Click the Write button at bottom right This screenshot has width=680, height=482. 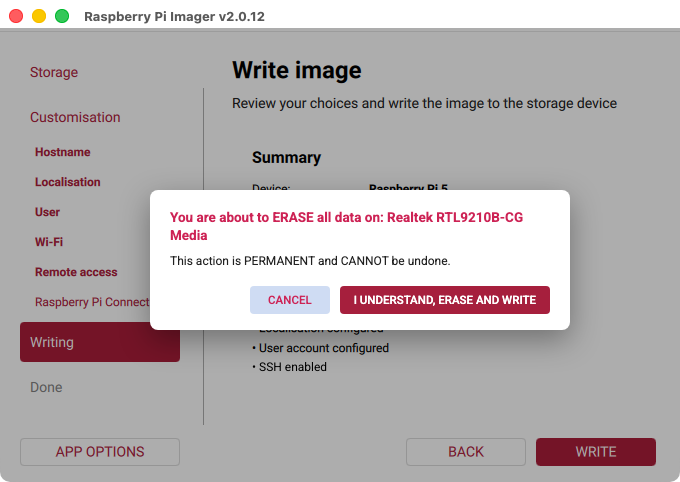coord(596,452)
